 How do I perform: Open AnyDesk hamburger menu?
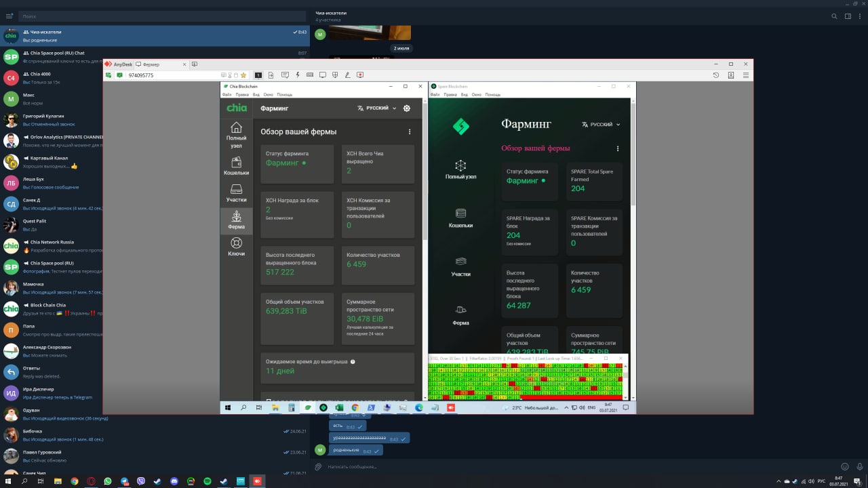[745, 75]
